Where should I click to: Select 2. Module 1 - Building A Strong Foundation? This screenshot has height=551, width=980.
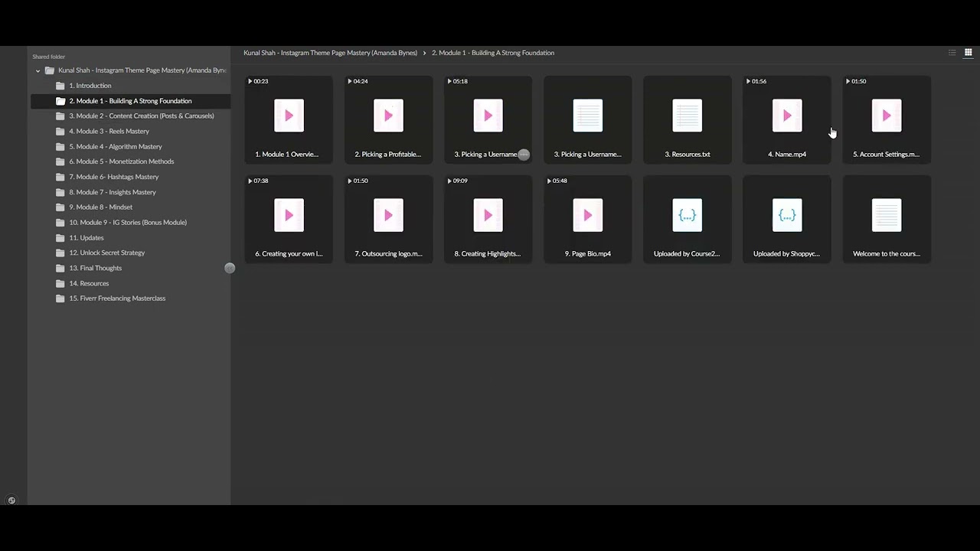click(x=130, y=101)
